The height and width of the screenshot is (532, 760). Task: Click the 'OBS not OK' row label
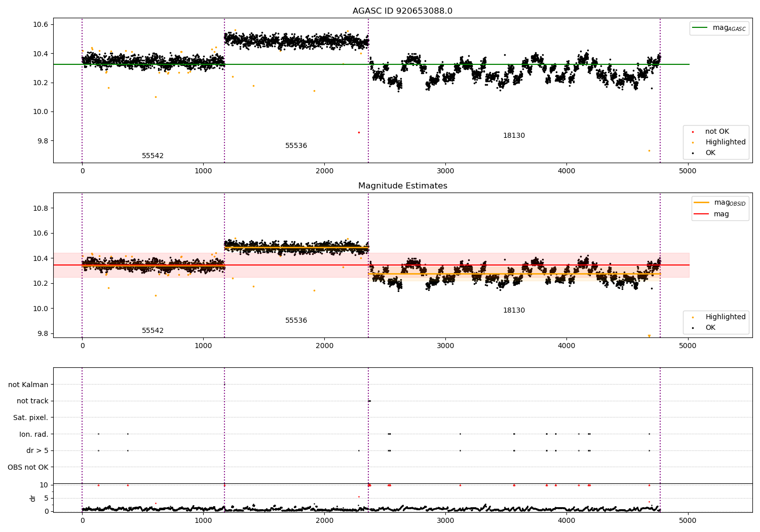point(28,467)
